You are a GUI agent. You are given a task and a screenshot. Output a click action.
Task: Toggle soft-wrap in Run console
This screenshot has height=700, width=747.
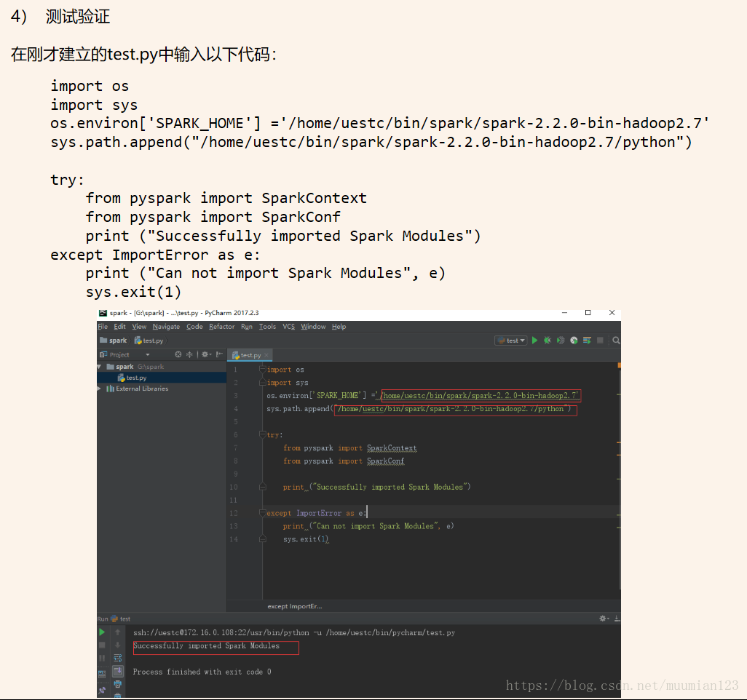tap(118, 658)
